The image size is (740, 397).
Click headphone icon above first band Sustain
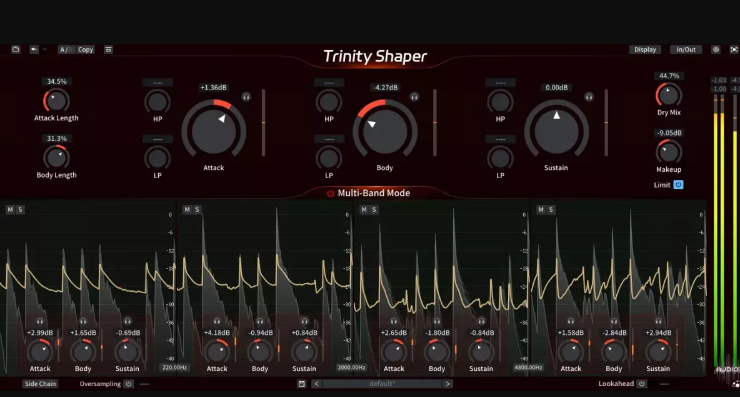tap(127, 321)
